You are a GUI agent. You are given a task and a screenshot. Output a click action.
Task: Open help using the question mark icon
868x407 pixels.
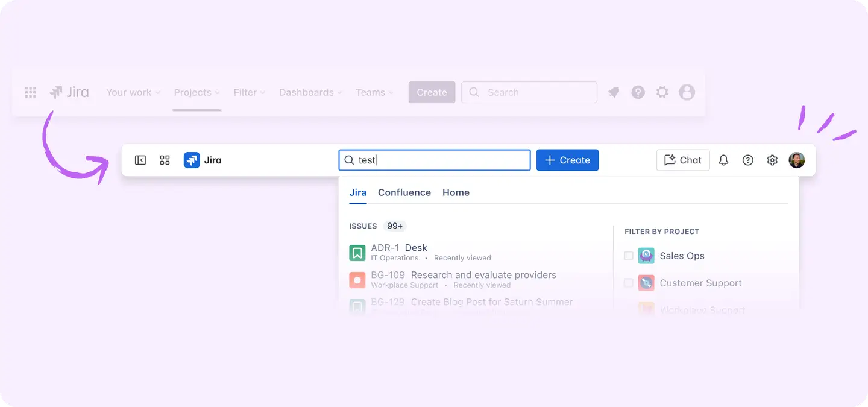click(747, 160)
